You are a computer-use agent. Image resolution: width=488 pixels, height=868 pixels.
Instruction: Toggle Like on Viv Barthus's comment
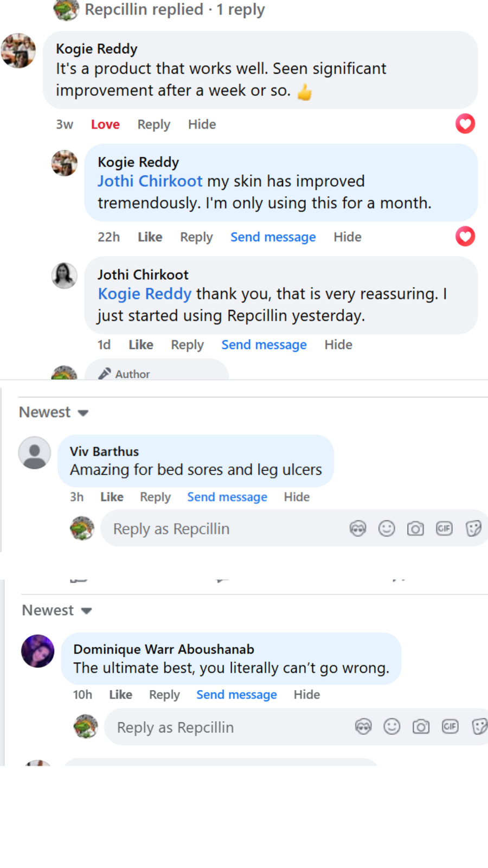[x=112, y=497]
